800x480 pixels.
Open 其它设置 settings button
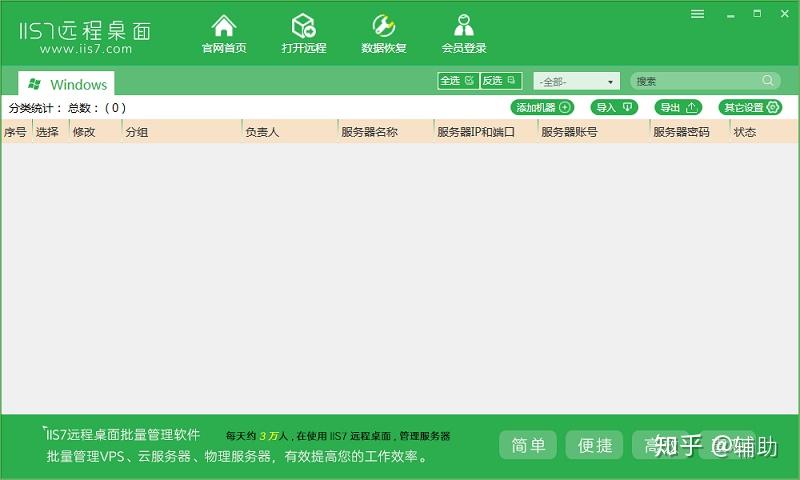[x=751, y=108]
